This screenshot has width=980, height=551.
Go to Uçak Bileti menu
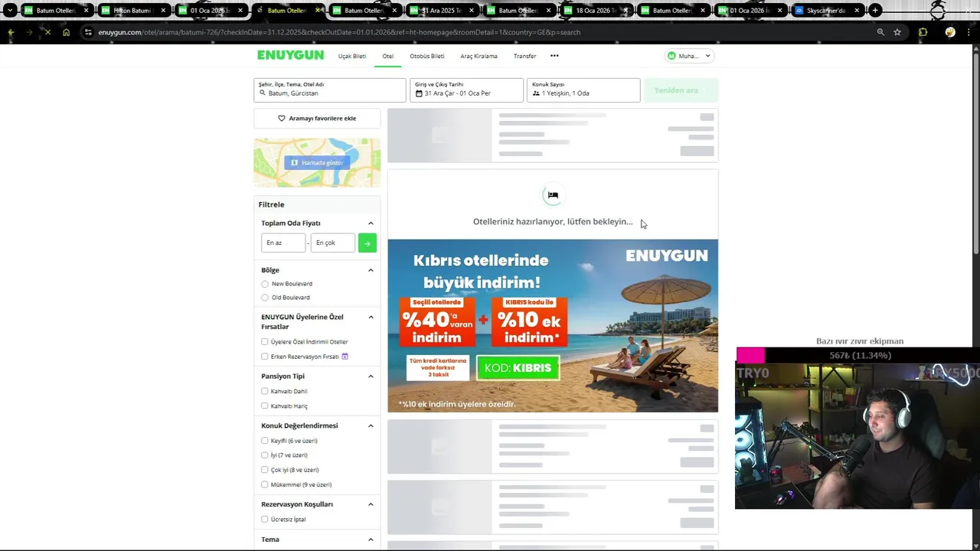352,56
